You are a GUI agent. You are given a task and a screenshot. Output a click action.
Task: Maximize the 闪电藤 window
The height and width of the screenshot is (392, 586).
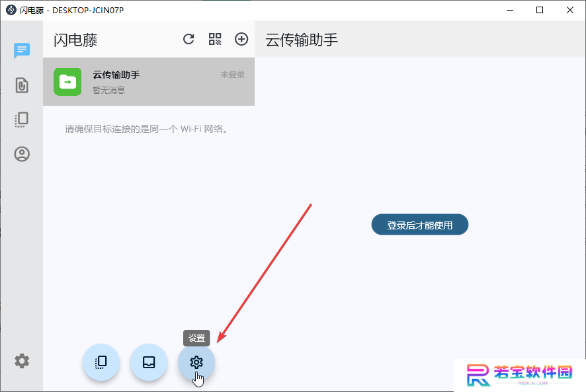coord(540,10)
